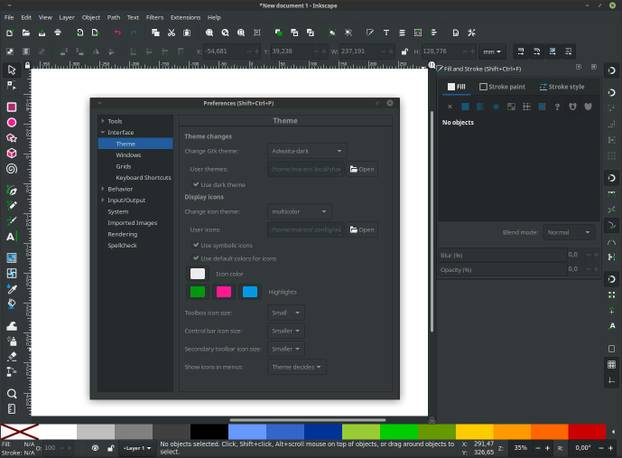
Task: Activate the Zoom magnifier tool
Action: click(x=11, y=394)
